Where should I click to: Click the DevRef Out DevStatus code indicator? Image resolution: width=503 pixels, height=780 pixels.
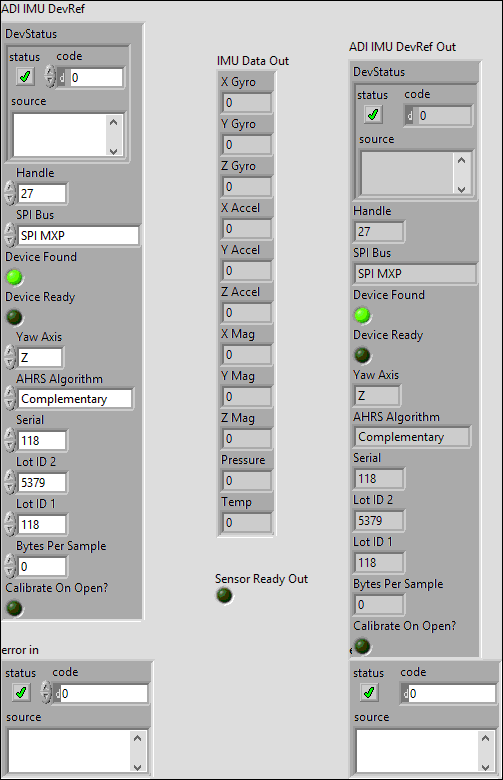point(438,115)
